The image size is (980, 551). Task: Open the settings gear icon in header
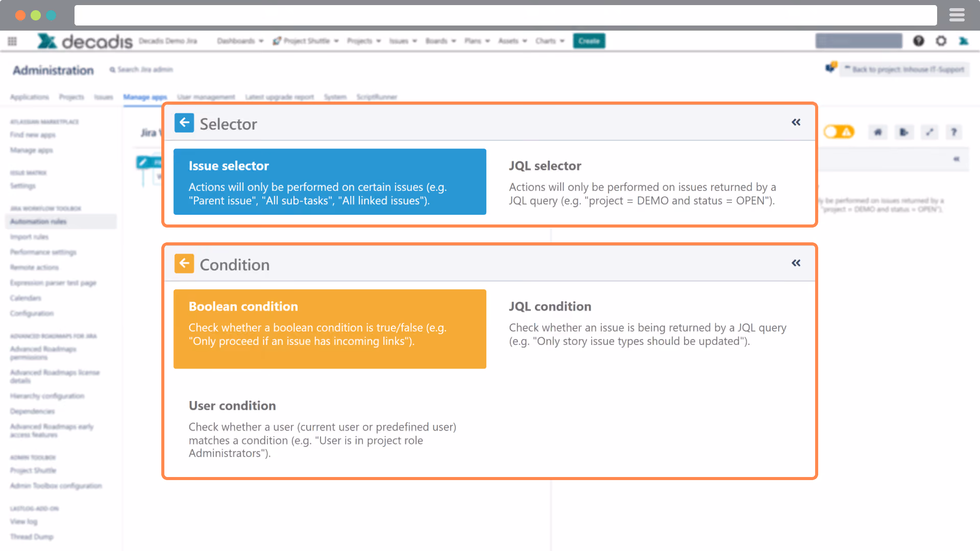pos(941,41)
